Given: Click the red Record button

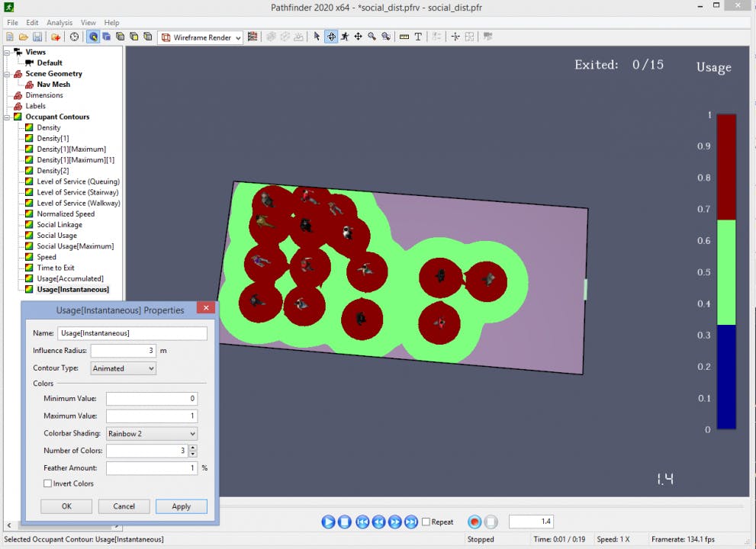Looking at the screenshot, I should click(x=475, y=522).
